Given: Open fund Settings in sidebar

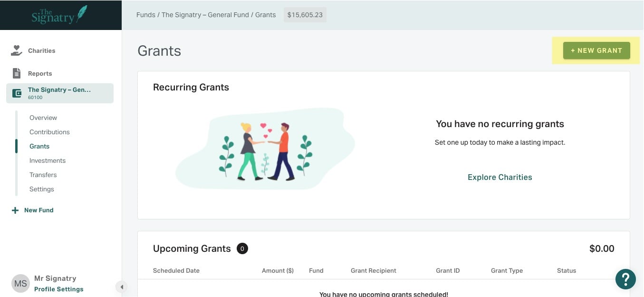Looking at the screenshot, I should [x=42, y=189].
